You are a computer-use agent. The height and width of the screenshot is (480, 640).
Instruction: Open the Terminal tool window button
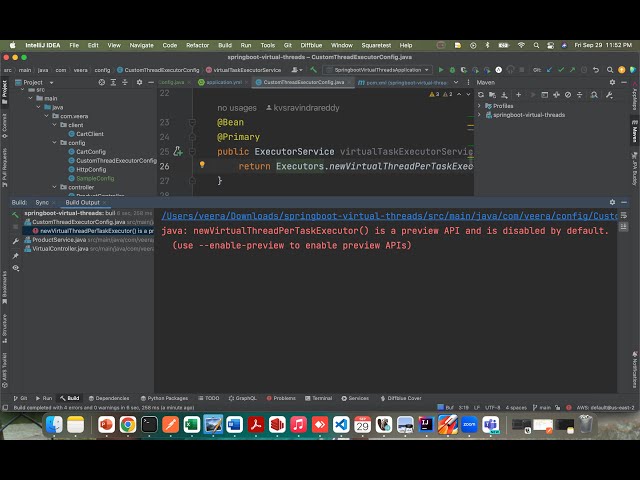(x=318, y=398)
